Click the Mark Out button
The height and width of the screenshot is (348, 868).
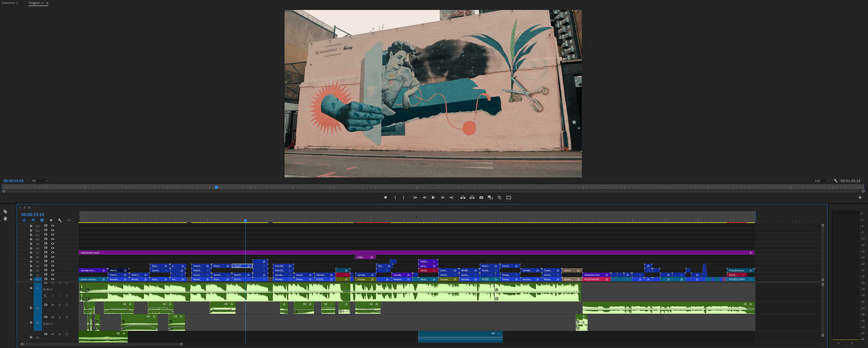(x=404, y=197)
